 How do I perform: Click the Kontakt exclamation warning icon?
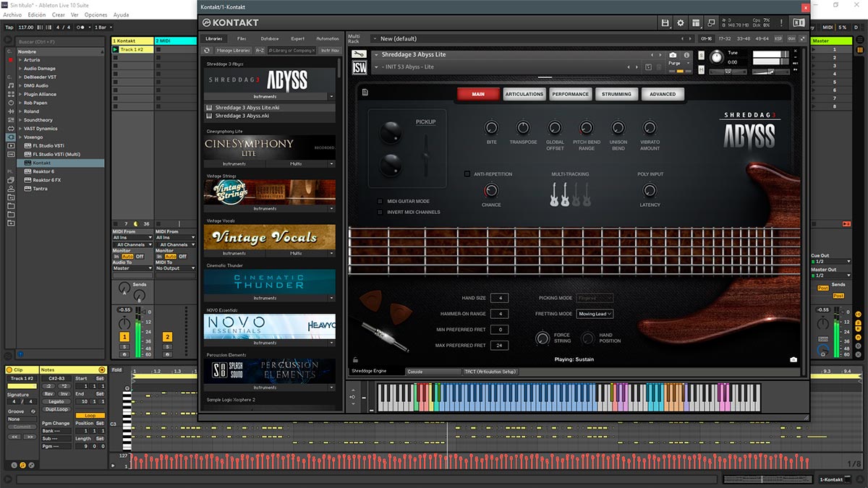[x=781, y=23]
